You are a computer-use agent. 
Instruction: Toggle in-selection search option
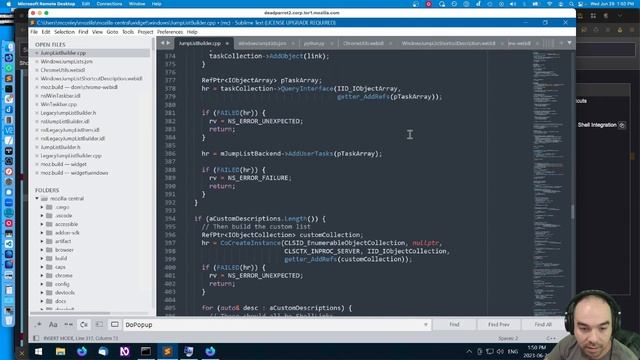coord(99,324)
